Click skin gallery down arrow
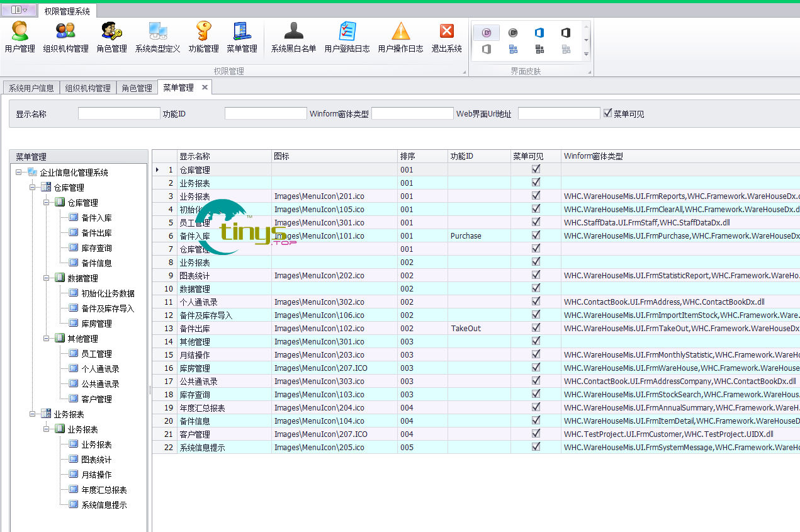The height and width of the screenshot is (532, 800). coord(586,40)
